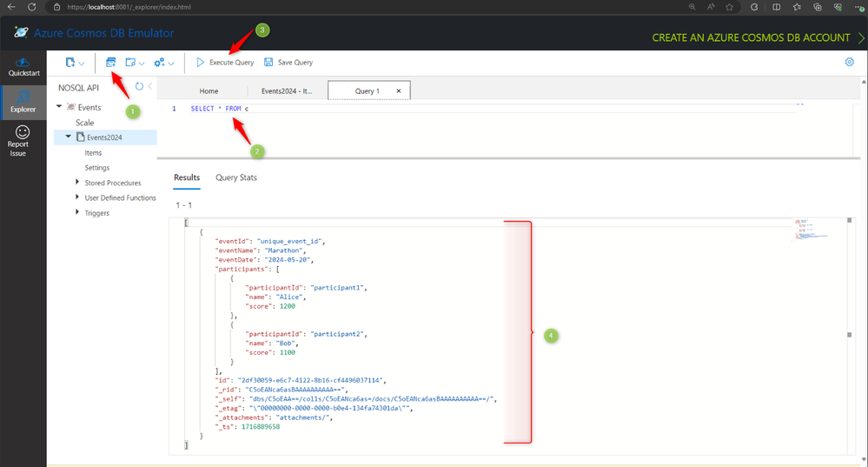This screenshot has height=467, width=868.
Task: Reload the page with browser refresh
Action: 32,7
